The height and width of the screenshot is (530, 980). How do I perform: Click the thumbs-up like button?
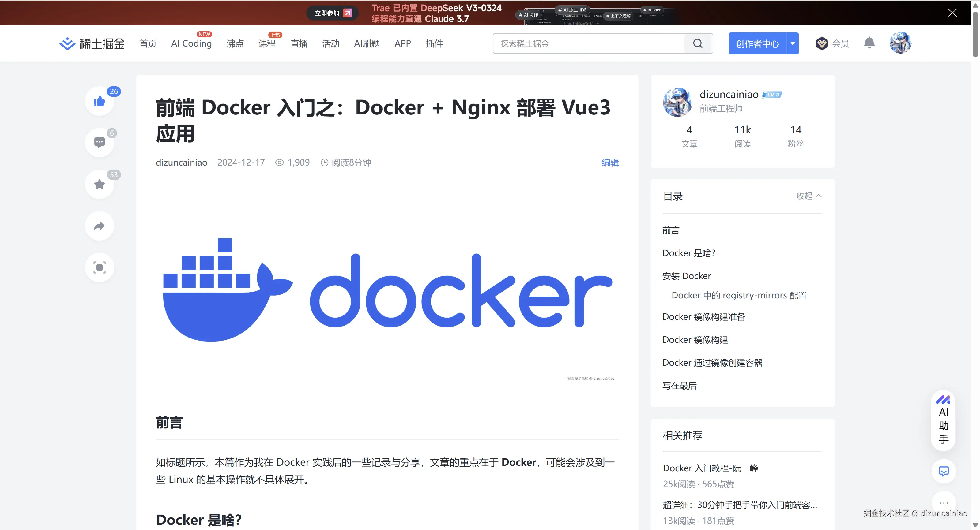[x=99, y=101]
